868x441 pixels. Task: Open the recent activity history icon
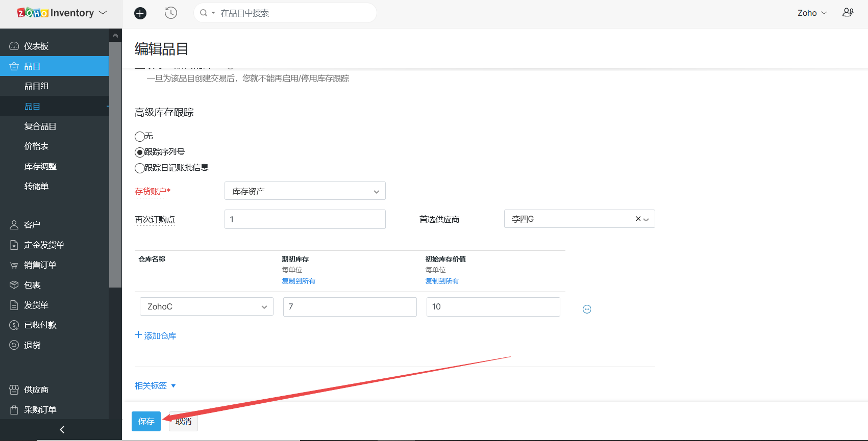171,13
